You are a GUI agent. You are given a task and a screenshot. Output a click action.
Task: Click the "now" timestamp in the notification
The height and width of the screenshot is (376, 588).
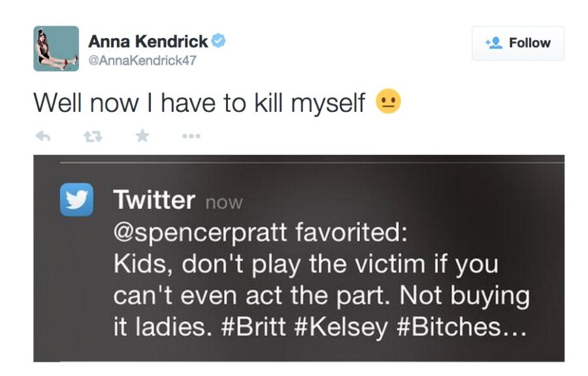point(223,203)
